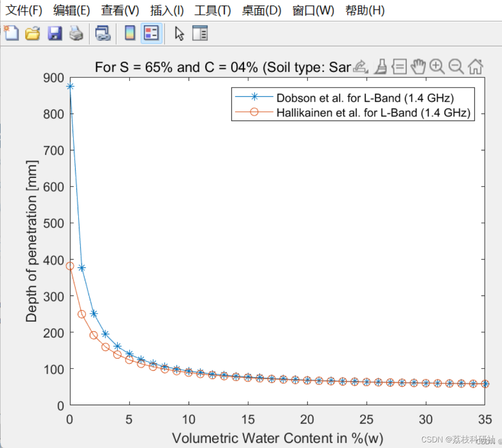This screenshot has height=448, width=502.
Task: Toggle the legend display
Action: (152, 33)
